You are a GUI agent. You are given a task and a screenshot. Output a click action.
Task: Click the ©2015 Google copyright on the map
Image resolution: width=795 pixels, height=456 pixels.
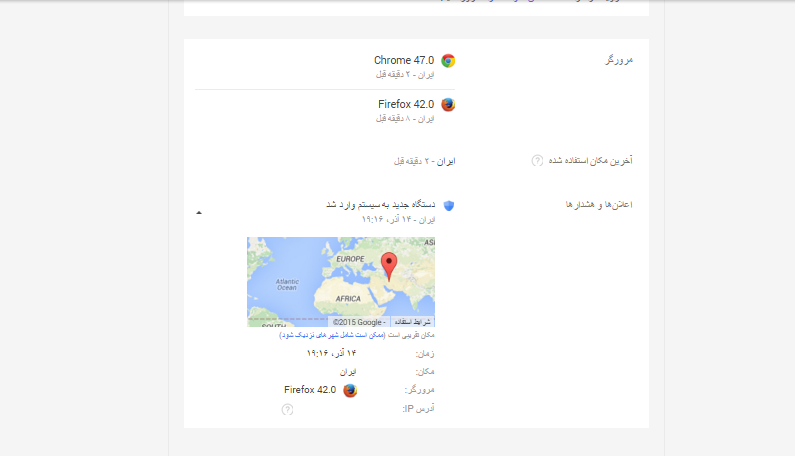click(x=357, y=322)
